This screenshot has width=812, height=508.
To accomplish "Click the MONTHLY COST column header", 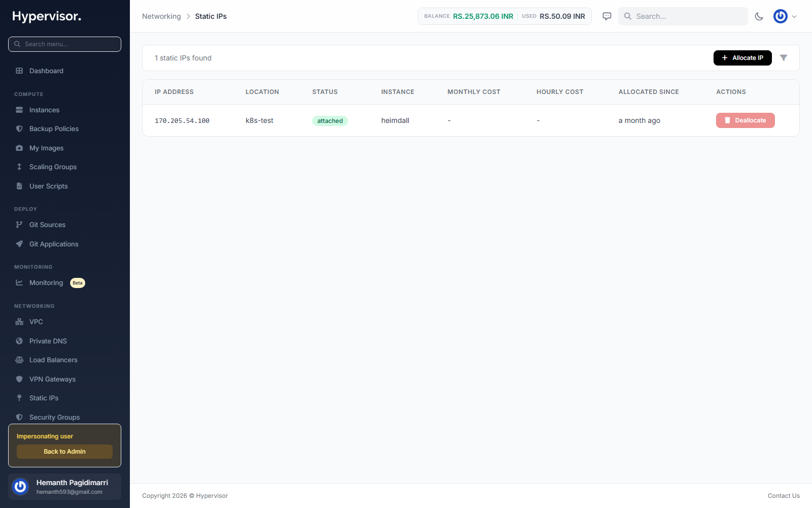I will [474, 92].
